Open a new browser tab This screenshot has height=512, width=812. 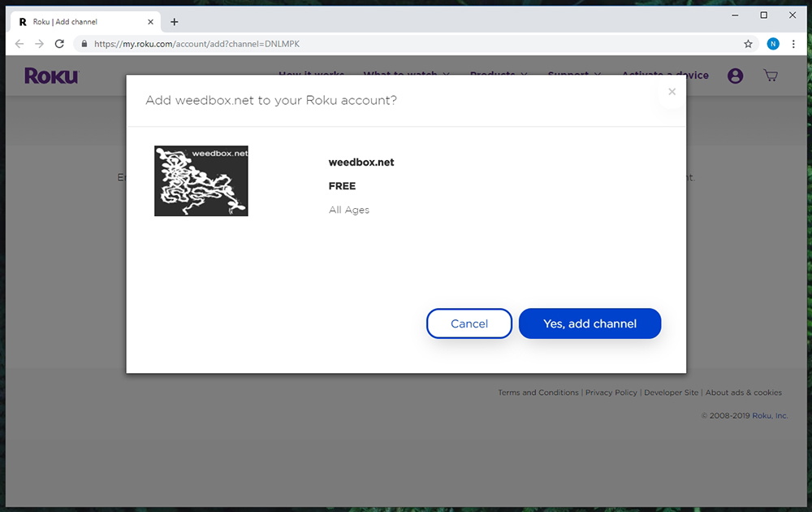click(x=175, y=22)
